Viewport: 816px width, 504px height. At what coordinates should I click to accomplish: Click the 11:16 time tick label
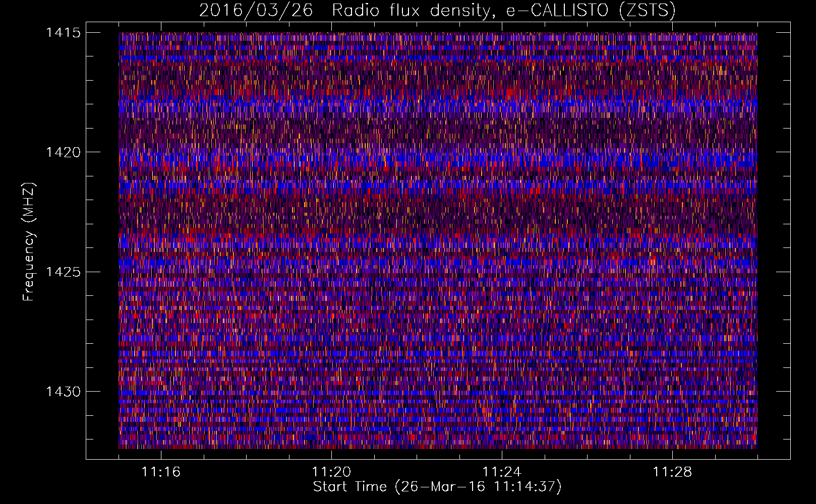click(x=161, y=472)
